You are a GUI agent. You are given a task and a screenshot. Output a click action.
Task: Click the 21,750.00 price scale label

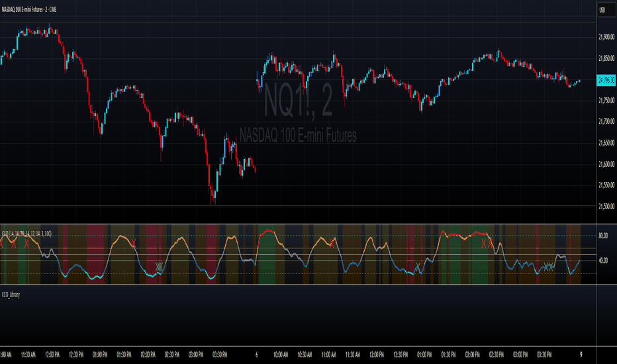coord(606,101)
